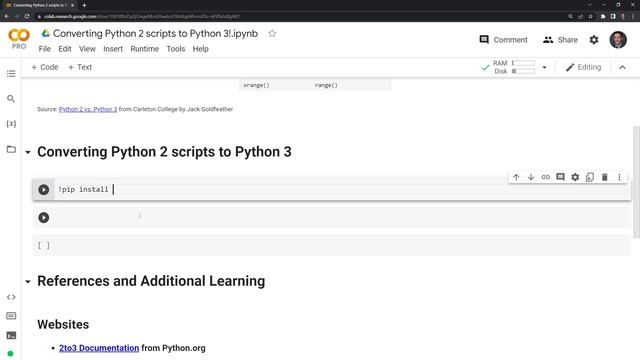This screenshot has height=360, width=640.
Task: Collapse the header with chevron up
Action: pyautogui.click(x=622, y=67)
